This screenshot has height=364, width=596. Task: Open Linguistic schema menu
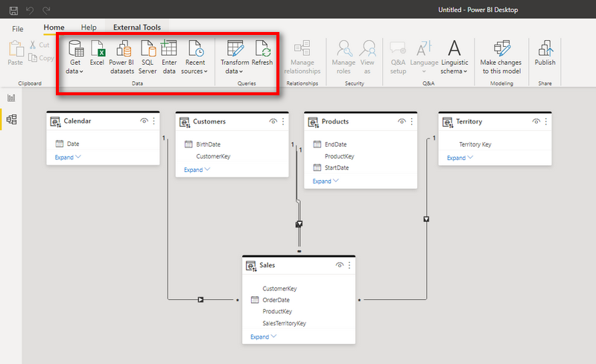pyautogui.click(x=454, y=57)
